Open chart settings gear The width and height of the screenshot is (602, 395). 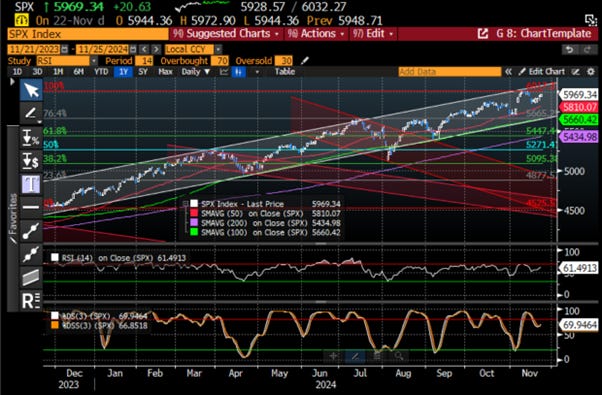click(x=590, y=72)
